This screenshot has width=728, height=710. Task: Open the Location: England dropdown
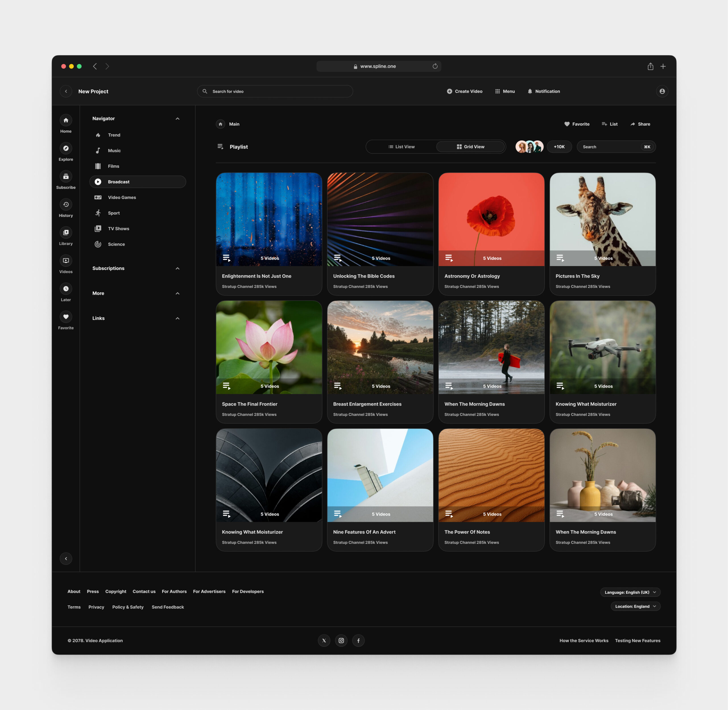coord(636,606)
